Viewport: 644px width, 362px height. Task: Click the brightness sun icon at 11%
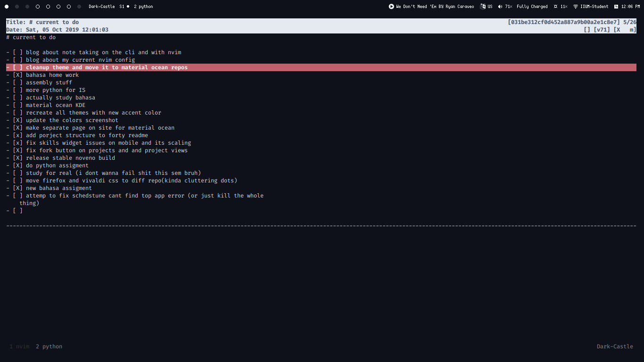(556, 7)
